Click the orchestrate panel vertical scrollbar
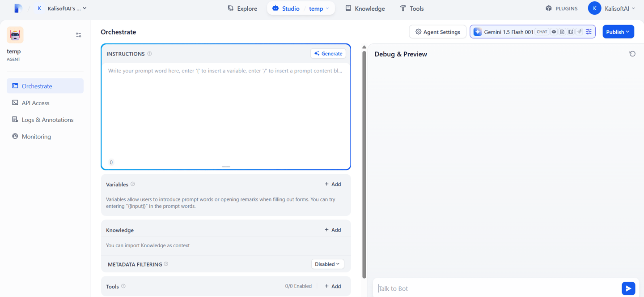This screenshot has height=297, width=644. pyautogui.click(x=364, y=164)
